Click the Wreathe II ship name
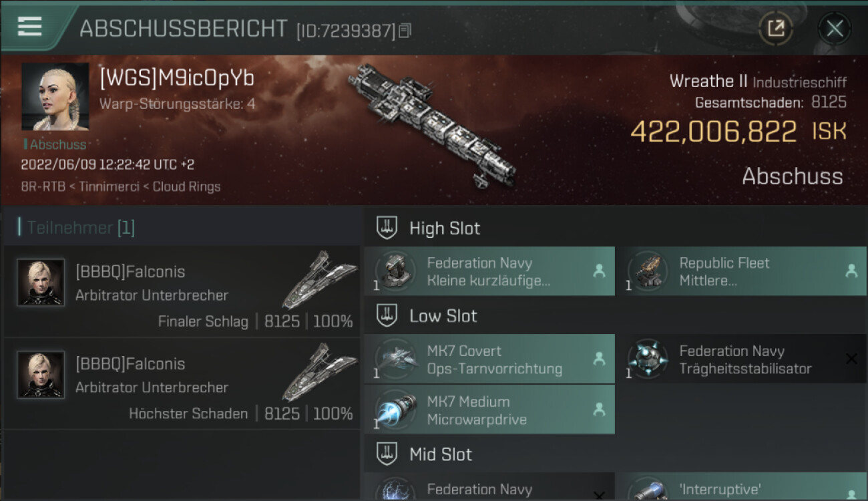868x501 pixels. (708, 81)
